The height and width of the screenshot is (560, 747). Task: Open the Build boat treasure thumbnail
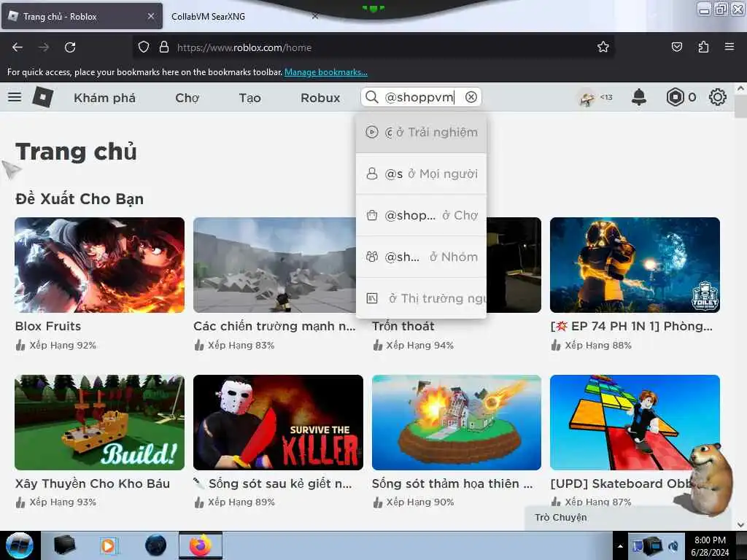point(99,422)
